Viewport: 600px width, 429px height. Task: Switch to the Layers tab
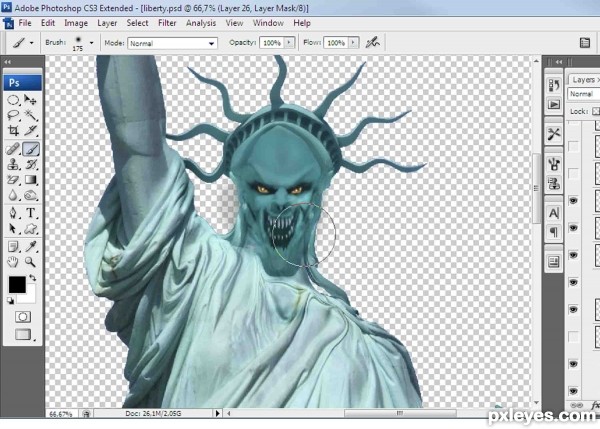(x=584, y=80)
